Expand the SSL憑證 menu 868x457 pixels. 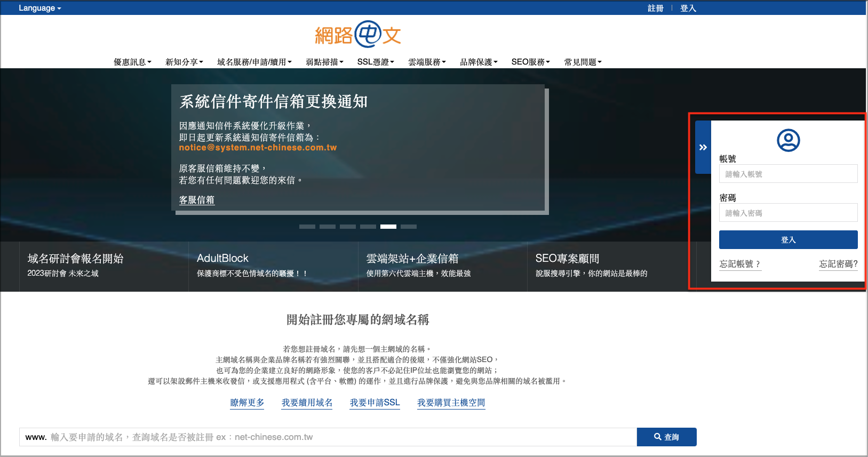tap(376, 62)
